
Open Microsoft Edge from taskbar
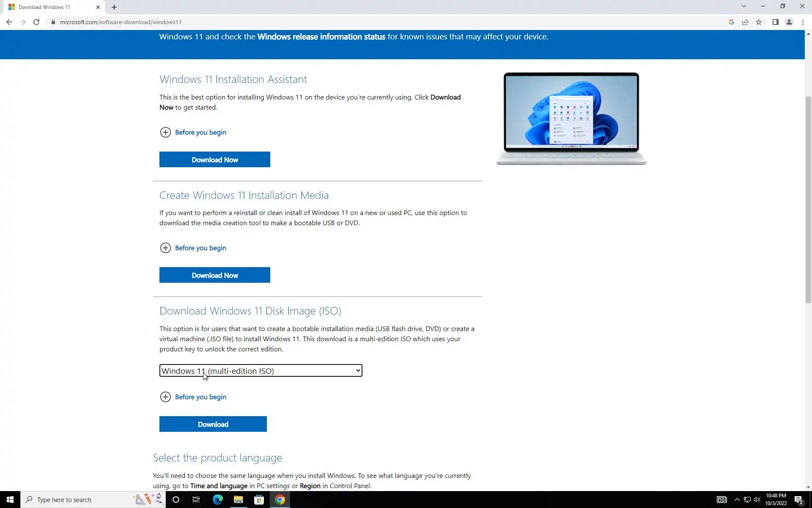(217, 500)
